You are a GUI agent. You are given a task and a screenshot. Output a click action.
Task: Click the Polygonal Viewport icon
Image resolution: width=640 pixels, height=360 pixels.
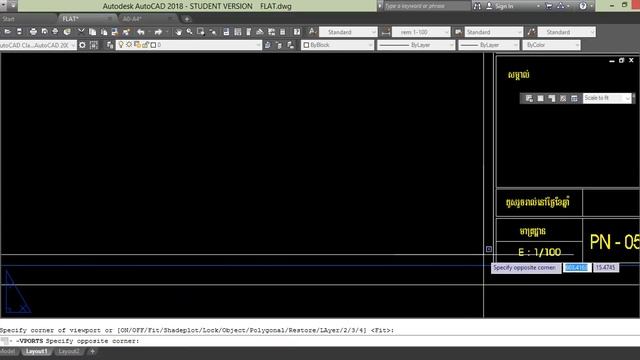(x=551, y=98)
